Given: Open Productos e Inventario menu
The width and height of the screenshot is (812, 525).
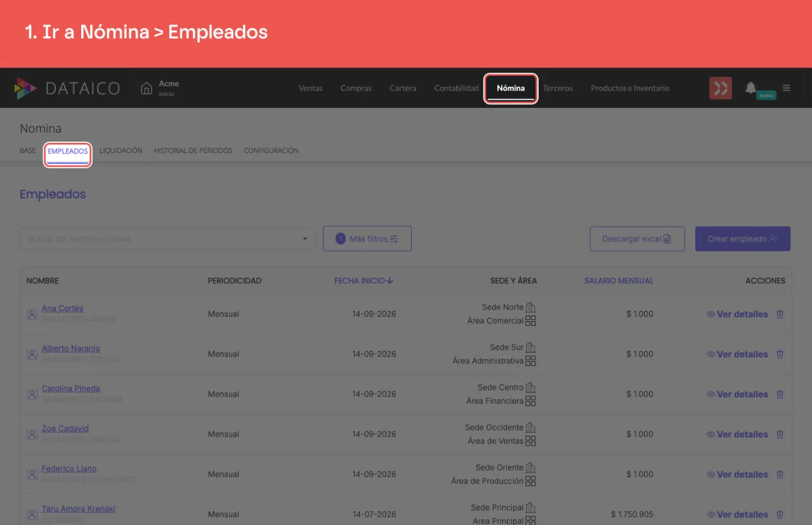Looking at the screenshot, I should click(630, 88).
